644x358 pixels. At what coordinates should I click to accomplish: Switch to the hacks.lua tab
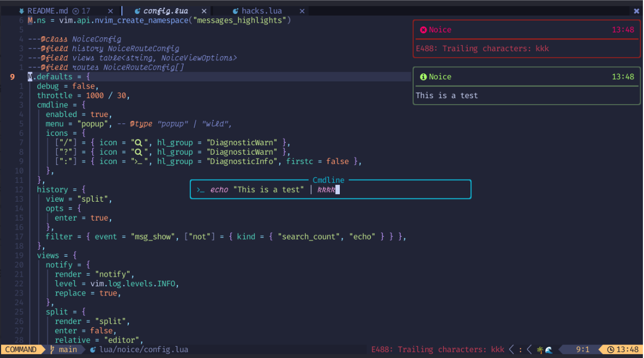click(262, 11)
